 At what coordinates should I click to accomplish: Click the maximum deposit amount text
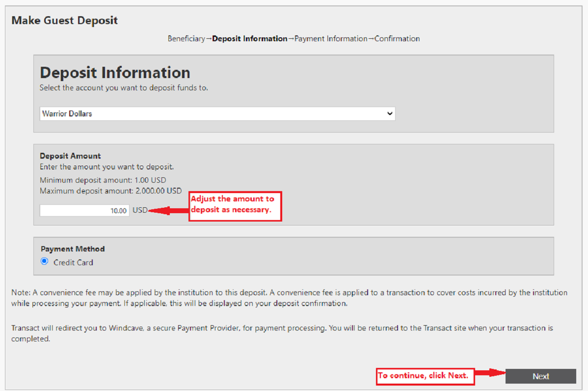tap(110, 191)
